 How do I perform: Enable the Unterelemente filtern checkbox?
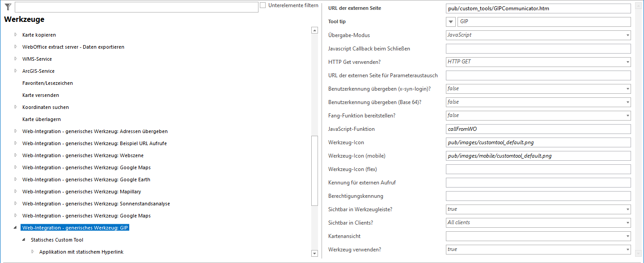(263, 5)
